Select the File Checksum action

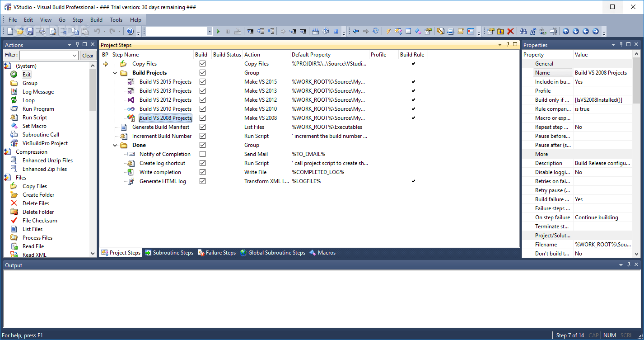point(40,221)
